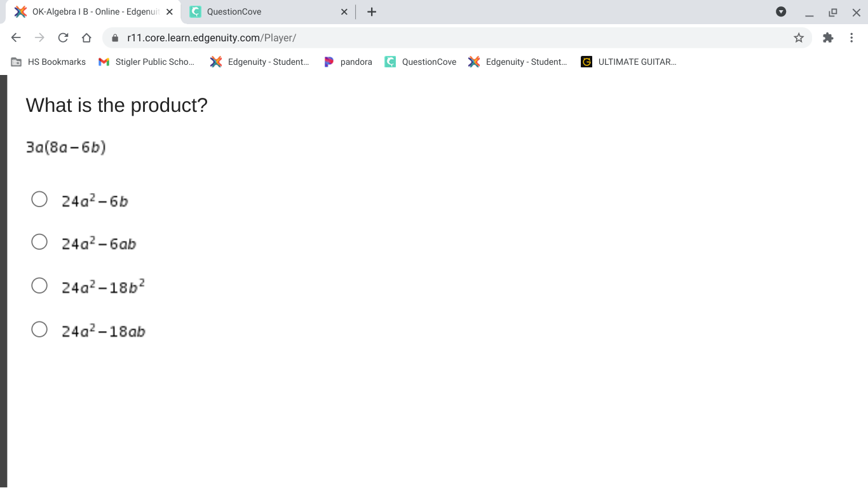
Task: Open Chrome's three-dot menu
Action: coord(851,37)
